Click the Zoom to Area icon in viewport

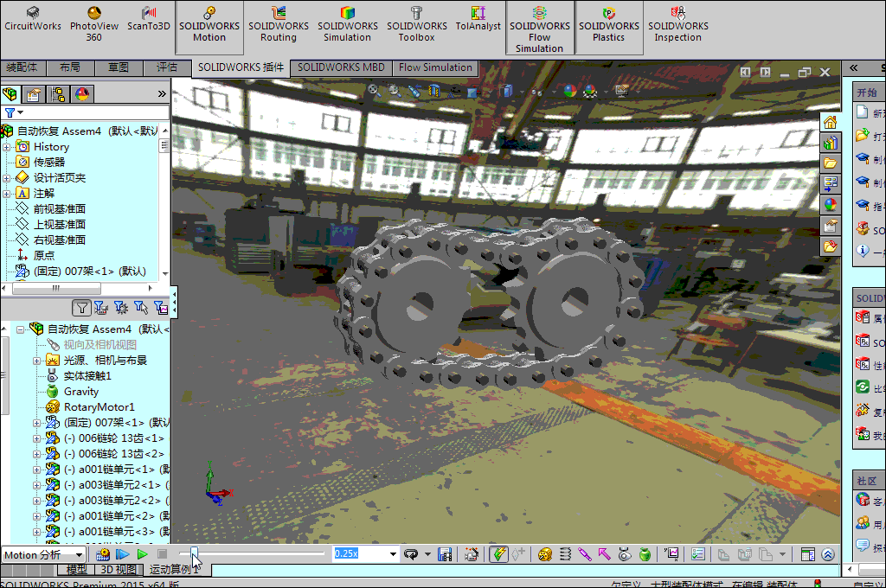(394, 91)
